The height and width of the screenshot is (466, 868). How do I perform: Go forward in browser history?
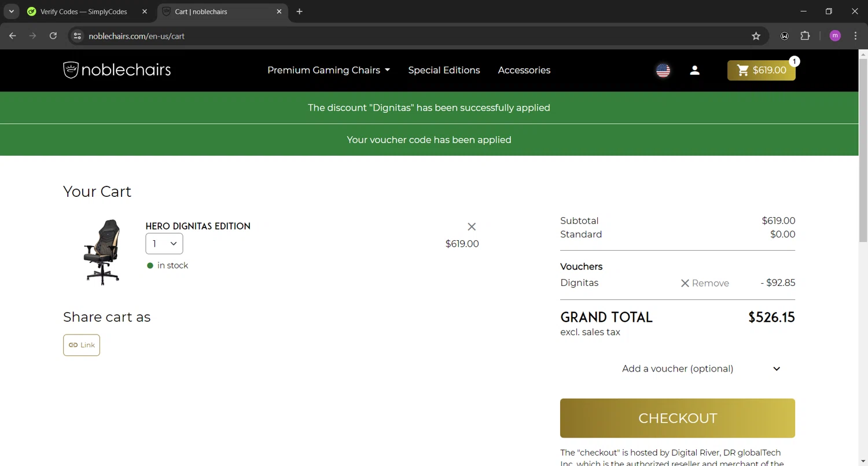point(33,36)
